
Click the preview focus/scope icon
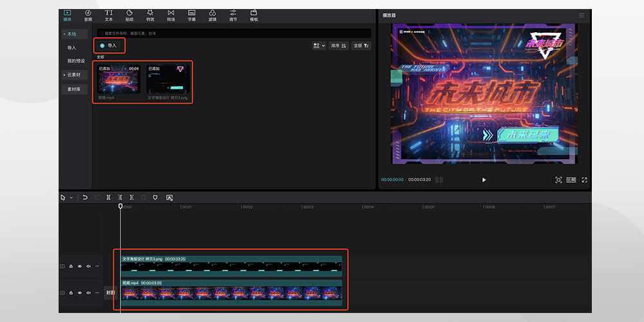[558, 180]
